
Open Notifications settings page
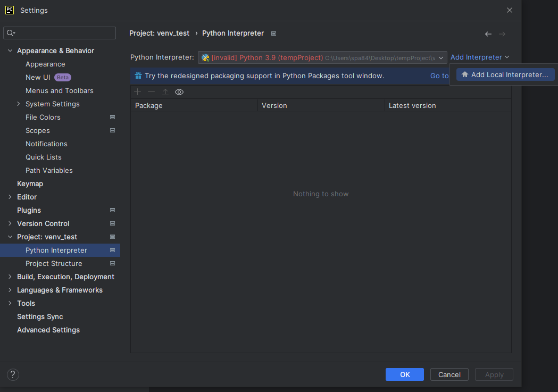tap(46, 144)
